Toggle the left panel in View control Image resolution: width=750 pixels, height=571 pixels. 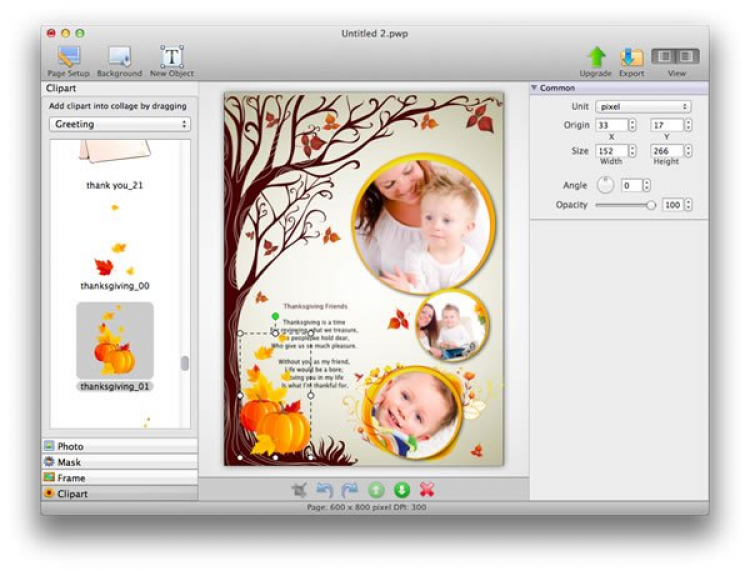click(665, 57)
